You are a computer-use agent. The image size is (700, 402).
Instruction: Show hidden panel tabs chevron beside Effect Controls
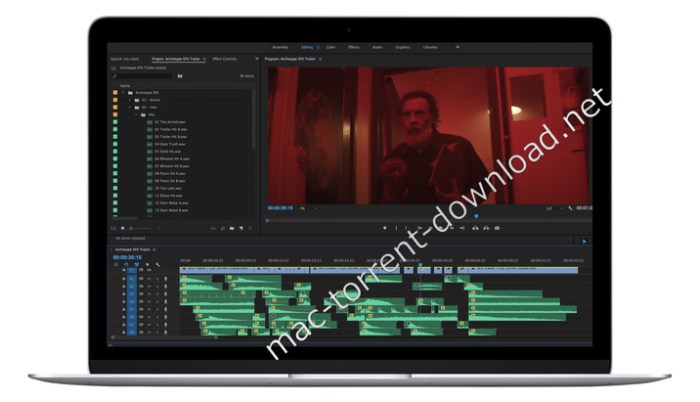coord(257,59)
